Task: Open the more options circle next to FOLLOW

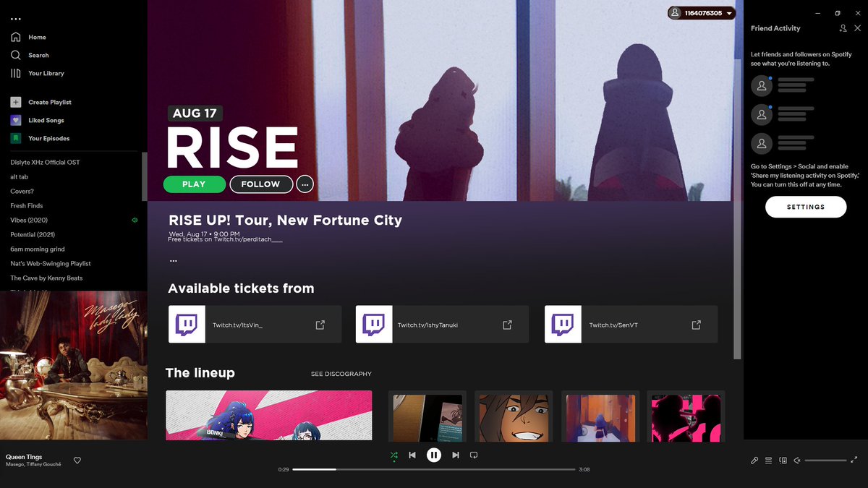Action: (305, 184)
